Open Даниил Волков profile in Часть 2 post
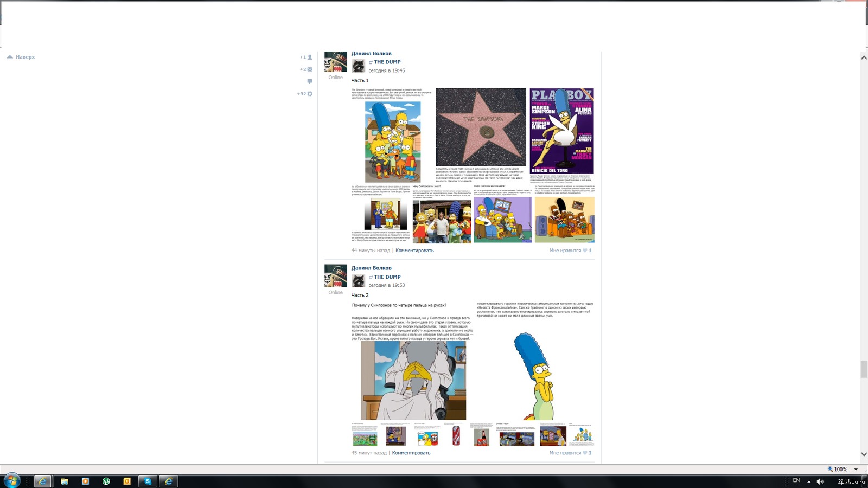Viewport: 868px width, 488px height. coord(371,268)
